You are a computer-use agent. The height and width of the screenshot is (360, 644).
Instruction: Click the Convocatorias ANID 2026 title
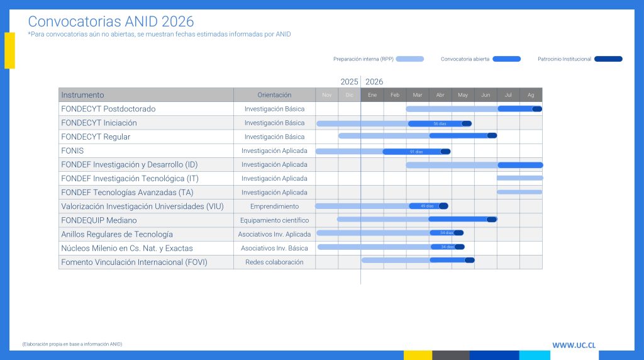(x=111, y=22)
